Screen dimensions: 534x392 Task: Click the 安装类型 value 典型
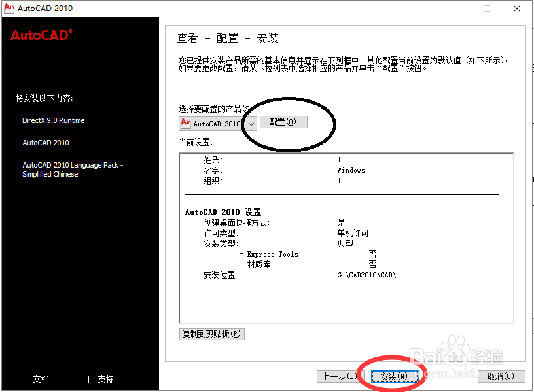(x=345, y=243)
